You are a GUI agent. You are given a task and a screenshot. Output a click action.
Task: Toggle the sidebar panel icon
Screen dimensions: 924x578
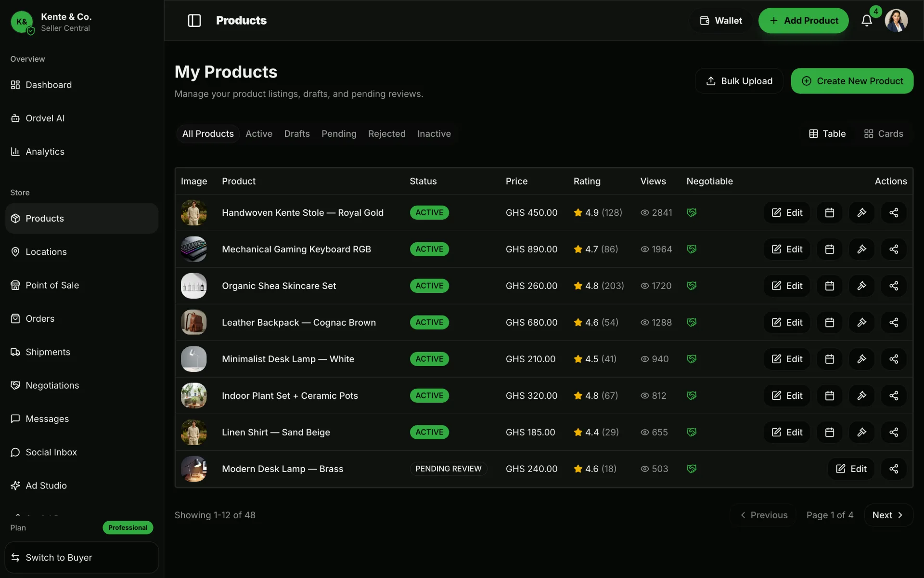(x=194, y=20)
